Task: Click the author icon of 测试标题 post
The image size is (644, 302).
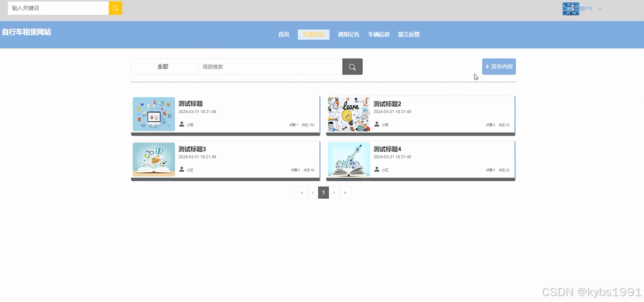Action: [x=182, y=124]
